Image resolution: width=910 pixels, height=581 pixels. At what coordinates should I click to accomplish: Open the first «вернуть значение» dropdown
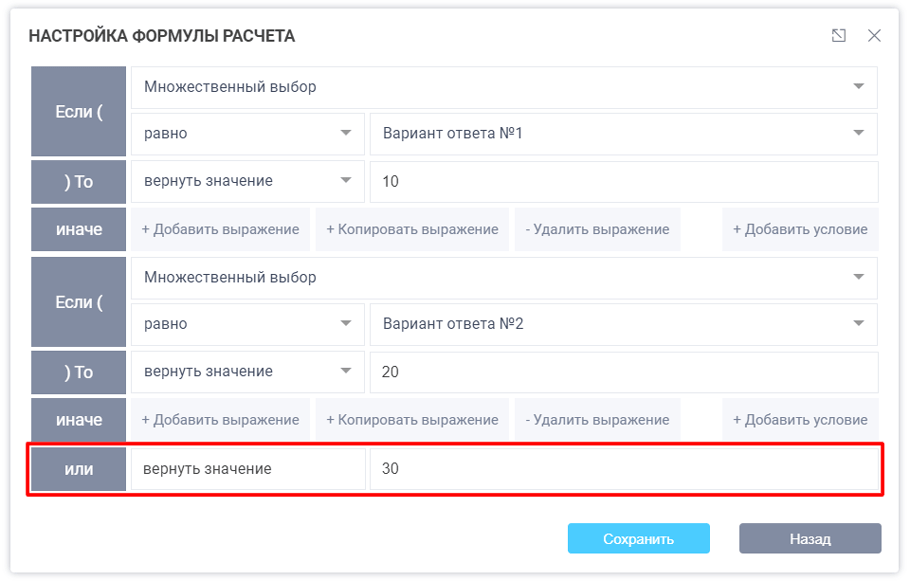coord(247,181)
